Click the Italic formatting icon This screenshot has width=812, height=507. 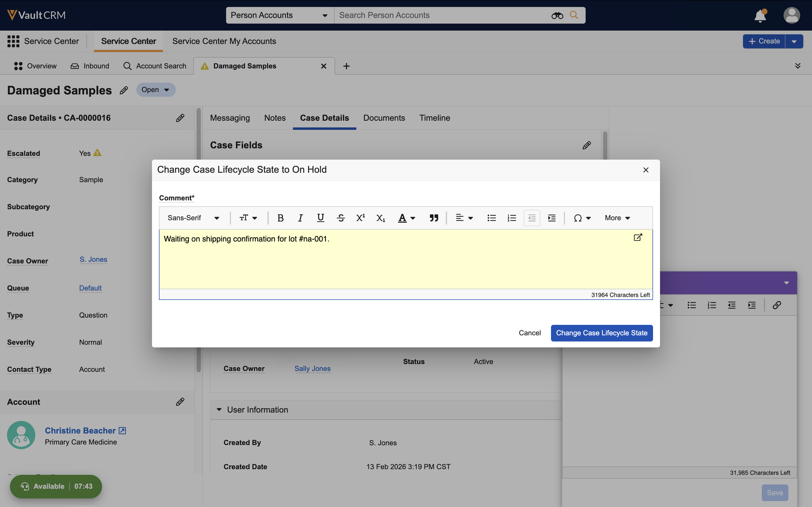click(x=300, y=218)
